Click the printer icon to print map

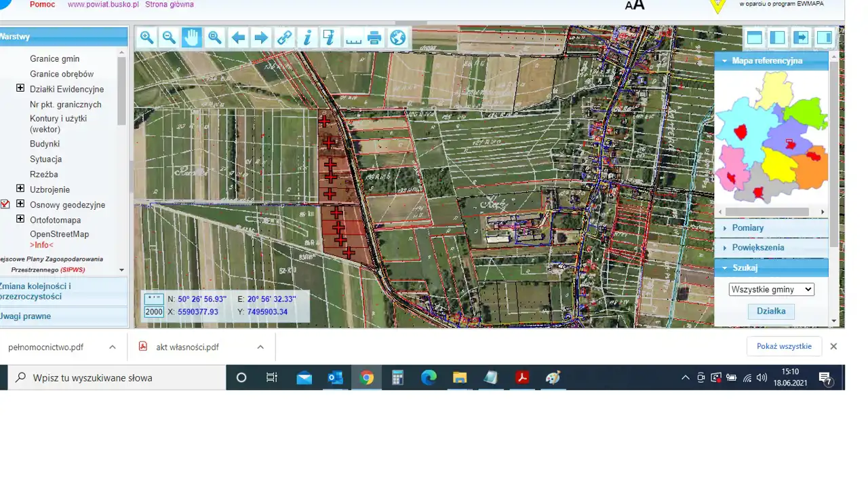pos(375,38)
